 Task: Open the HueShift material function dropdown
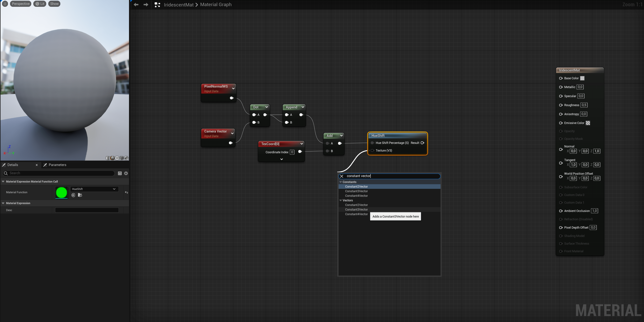tap(94, 189)
